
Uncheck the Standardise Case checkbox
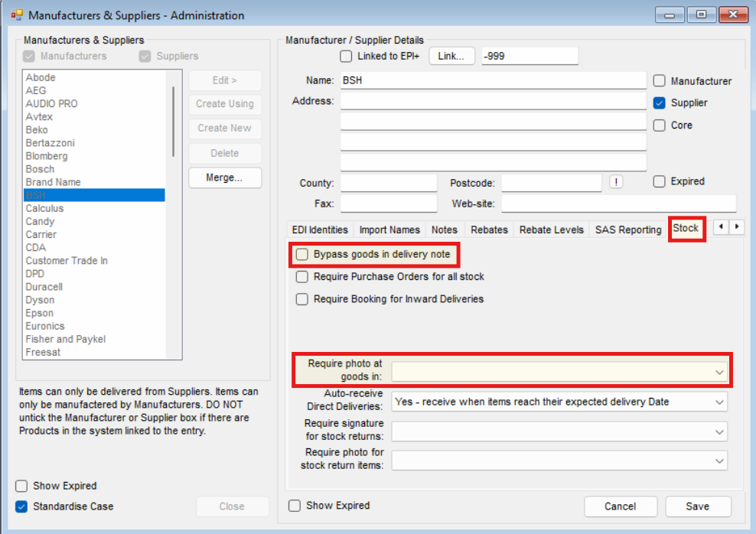tap(21, 506)
